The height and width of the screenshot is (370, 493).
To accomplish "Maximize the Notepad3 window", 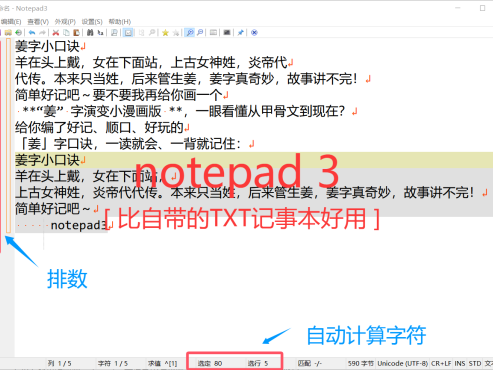I will point(482,8).
